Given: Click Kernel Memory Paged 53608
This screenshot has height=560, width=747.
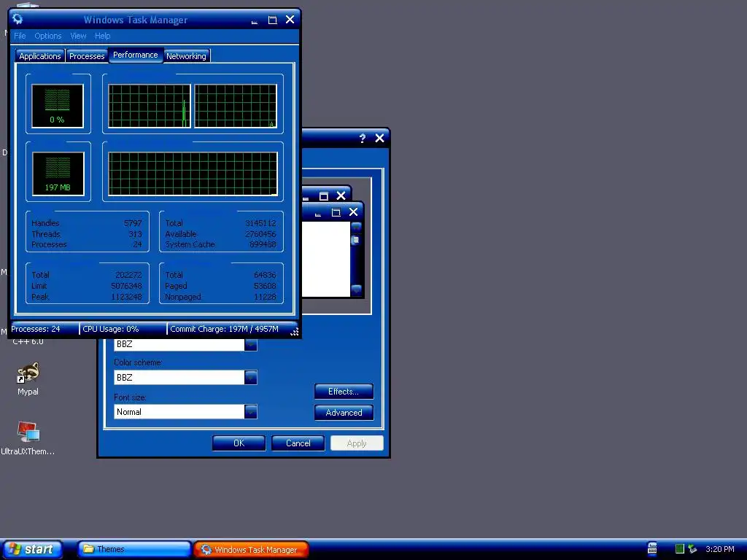Looking at the screenshot, I should (x=265, y=286).
